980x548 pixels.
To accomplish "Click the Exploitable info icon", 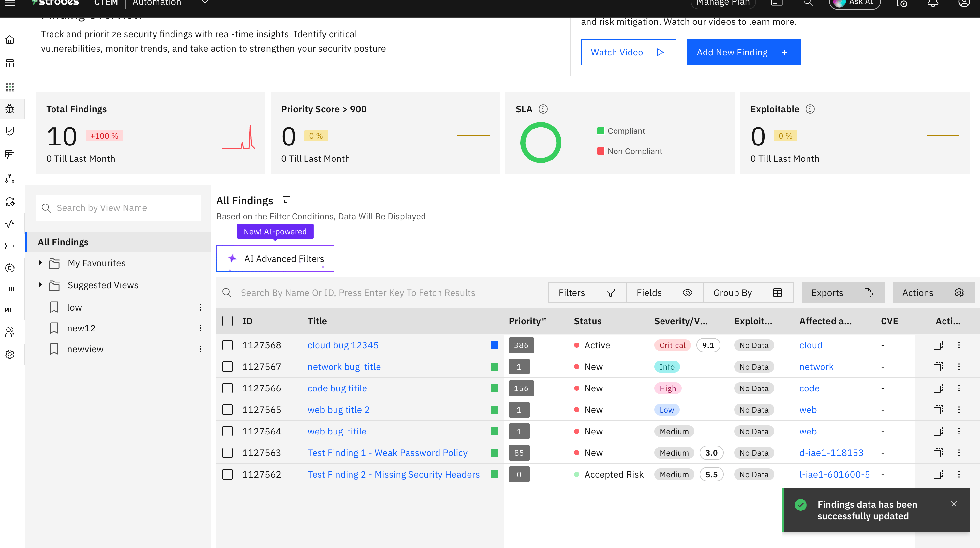I will pos(810,109).
